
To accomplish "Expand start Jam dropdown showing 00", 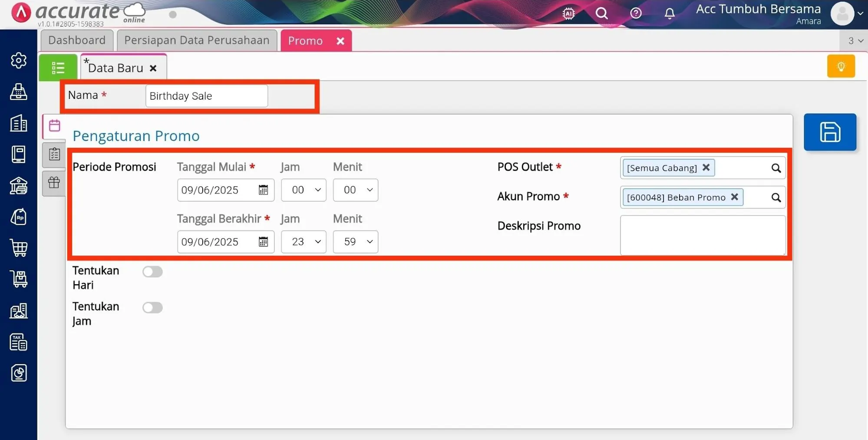I will click(304, 190).
